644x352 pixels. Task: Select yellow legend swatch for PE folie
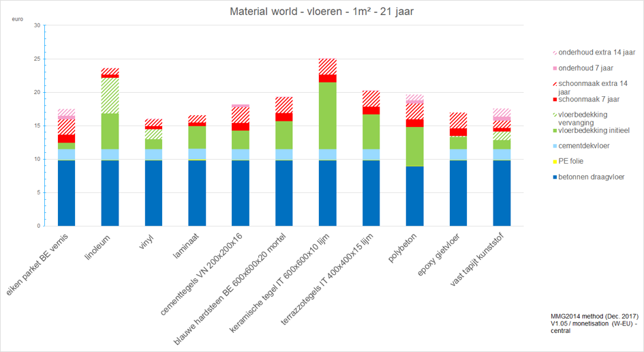pyautogui.click(x=555, y=162)
